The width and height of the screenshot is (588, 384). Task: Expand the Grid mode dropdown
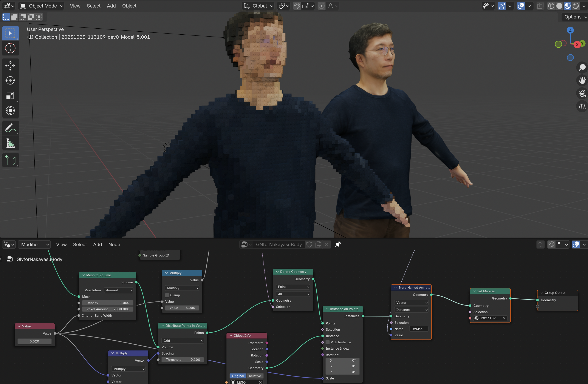183,341
